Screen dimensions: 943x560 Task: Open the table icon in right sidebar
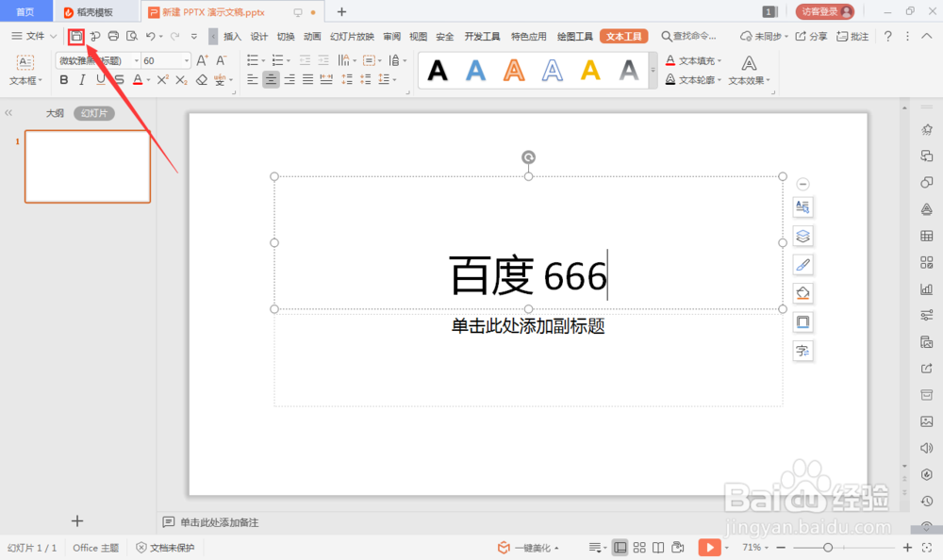pos(927,236)
